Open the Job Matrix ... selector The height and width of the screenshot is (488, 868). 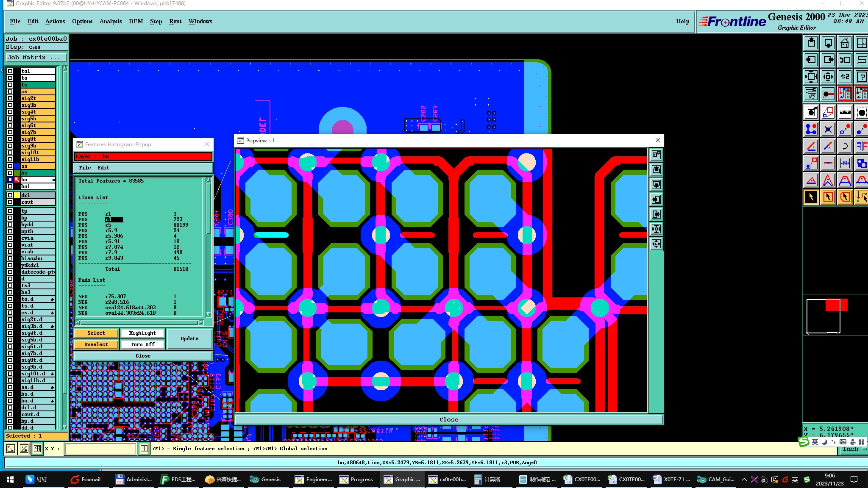[x=36, y=57]
